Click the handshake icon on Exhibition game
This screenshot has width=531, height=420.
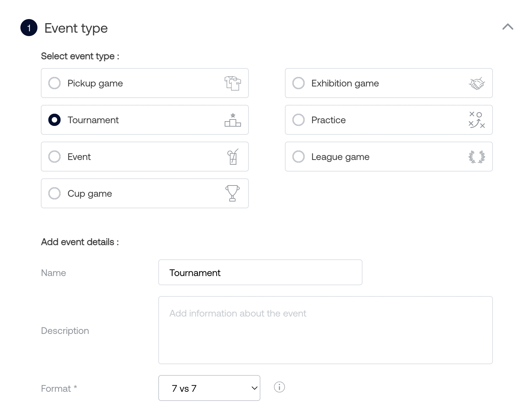477,83
